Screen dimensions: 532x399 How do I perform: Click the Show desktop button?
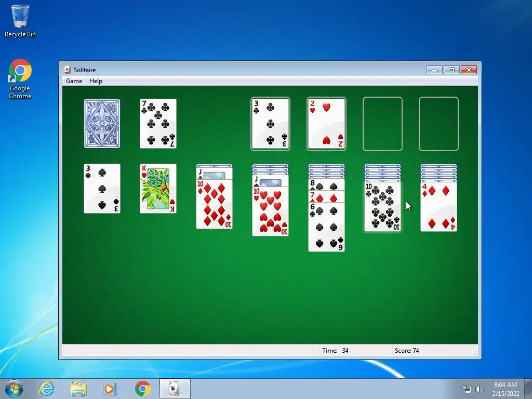(528, 389)
